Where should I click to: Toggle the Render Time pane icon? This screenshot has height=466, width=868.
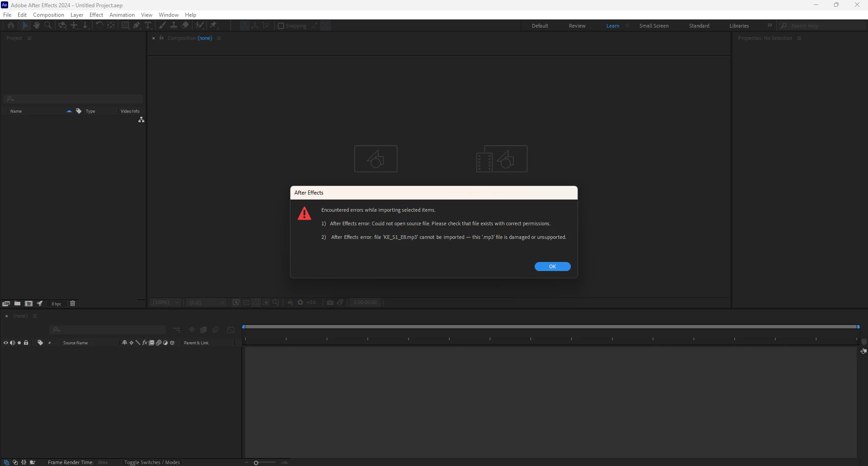tap(33, 462)
